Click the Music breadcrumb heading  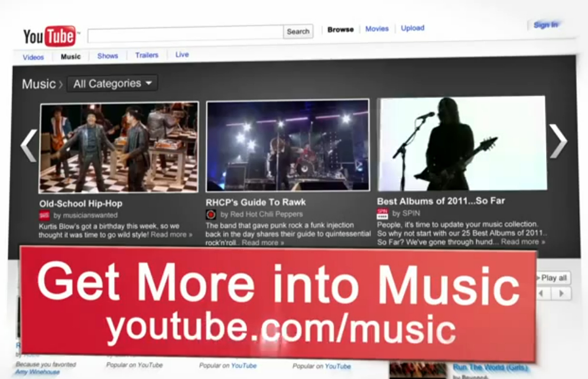[x=38, y=84]
